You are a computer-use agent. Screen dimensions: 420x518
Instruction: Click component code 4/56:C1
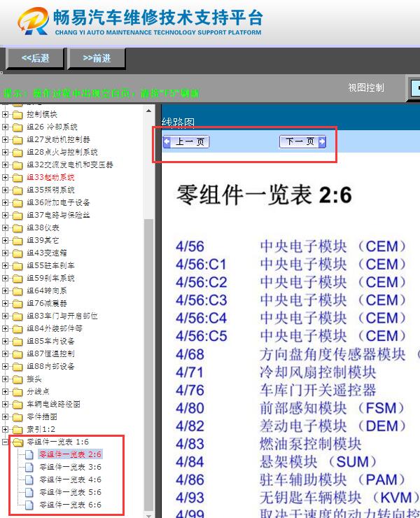coord(201,265)
